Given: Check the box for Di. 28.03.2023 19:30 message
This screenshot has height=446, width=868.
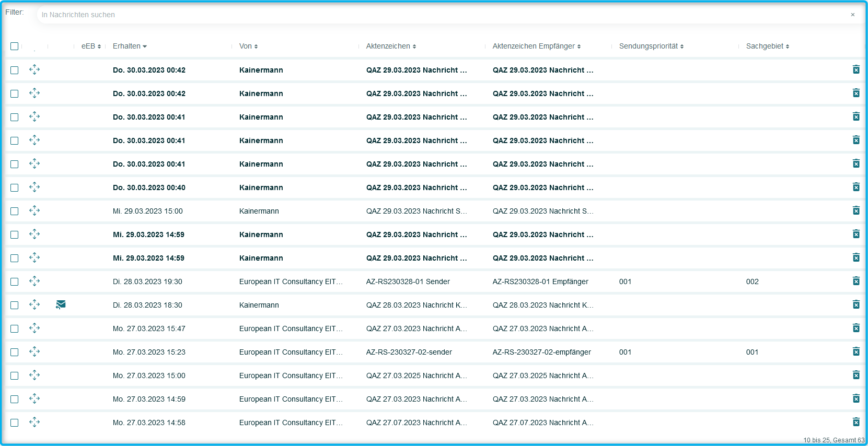Looking at the screenshot, I should point(15,281).
